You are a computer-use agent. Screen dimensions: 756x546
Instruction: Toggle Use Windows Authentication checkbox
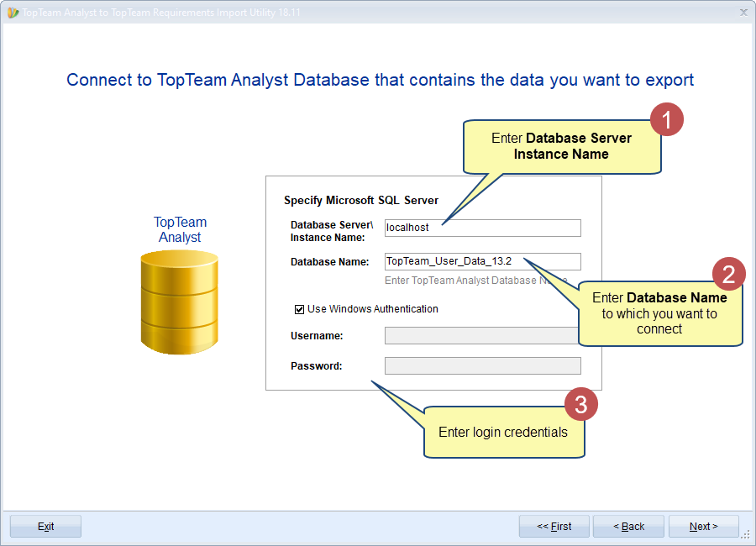coord(299,309)
